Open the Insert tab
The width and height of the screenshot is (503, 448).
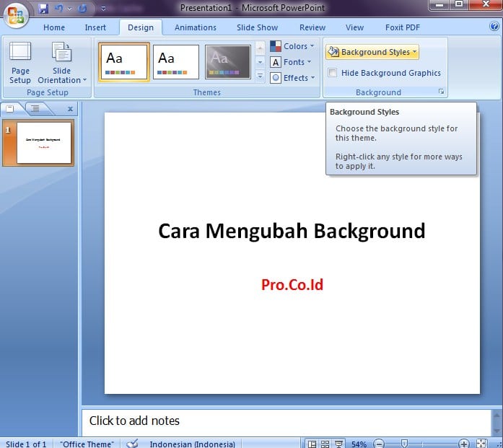tap(95, 27)
